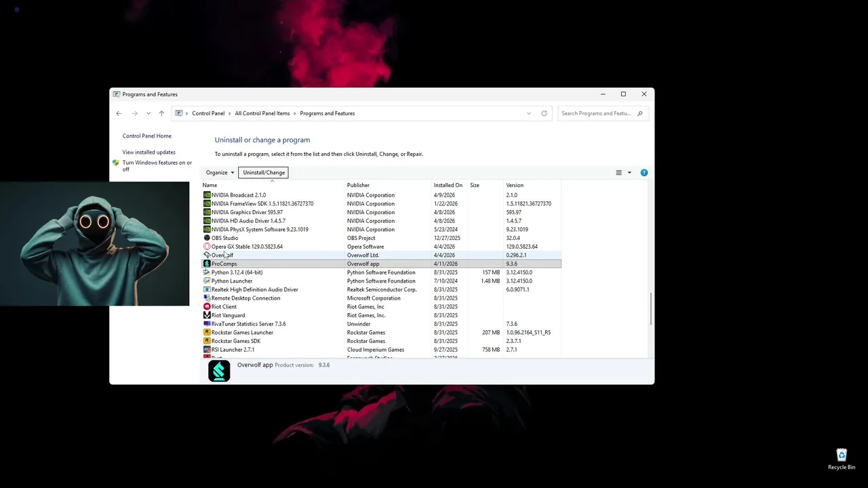The width and height of the screenshot is (868, 488).
Task: Click the ProComps program icon
Action: [x=207, y=264]
